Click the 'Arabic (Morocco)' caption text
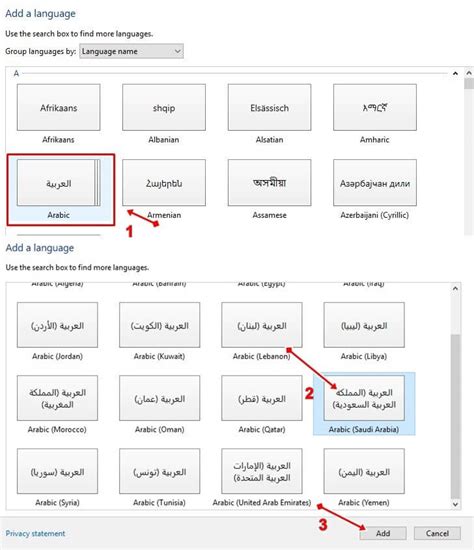This screenshot has height=550, width=474. 57,429
